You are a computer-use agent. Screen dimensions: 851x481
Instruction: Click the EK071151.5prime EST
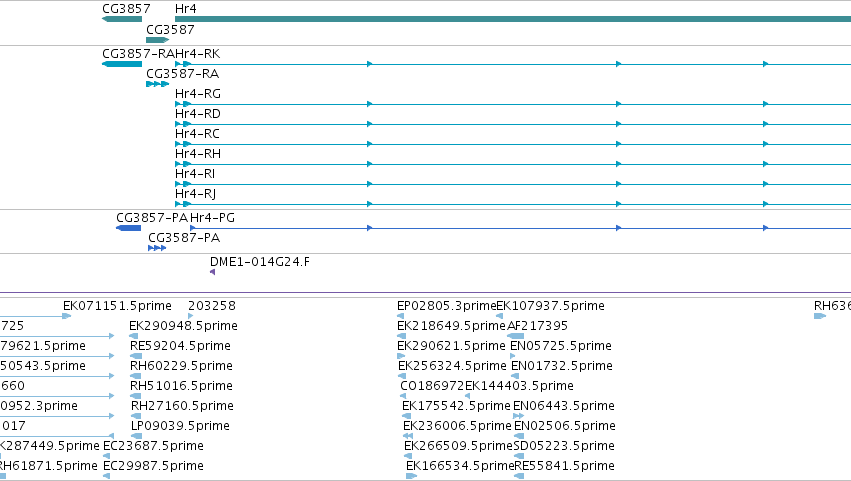67,316
